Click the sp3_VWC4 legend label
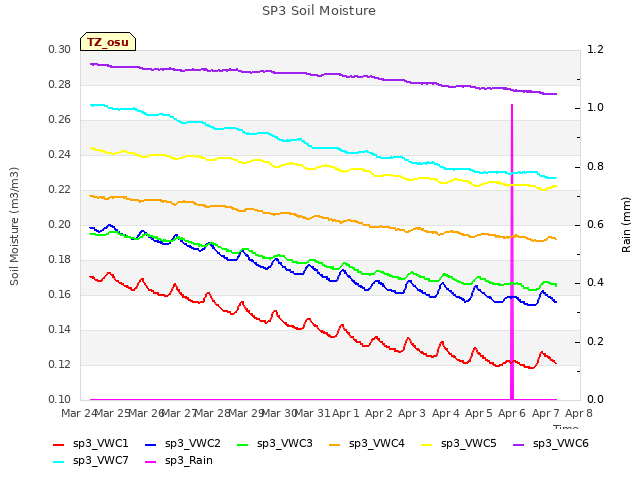Viewport: 640px width, 480px height. [376, 443]
